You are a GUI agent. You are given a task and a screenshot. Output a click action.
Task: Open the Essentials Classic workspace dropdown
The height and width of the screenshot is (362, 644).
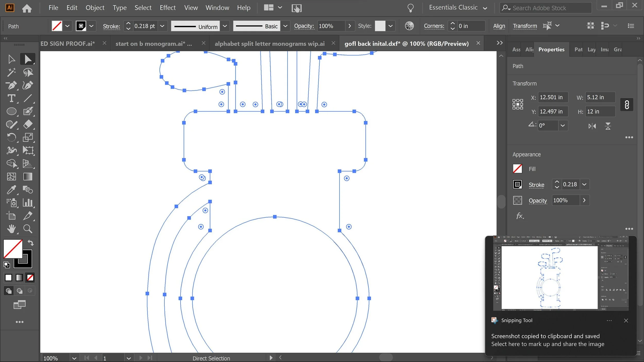coord(485,8)
